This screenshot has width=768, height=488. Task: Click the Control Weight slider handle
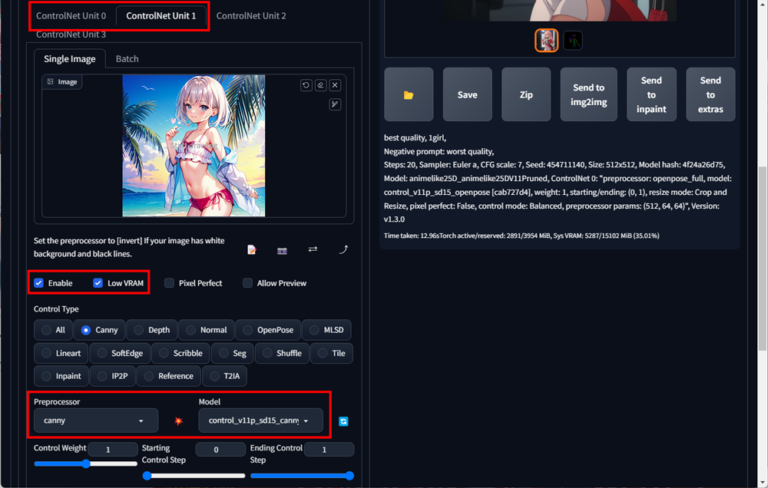point(86,463)
